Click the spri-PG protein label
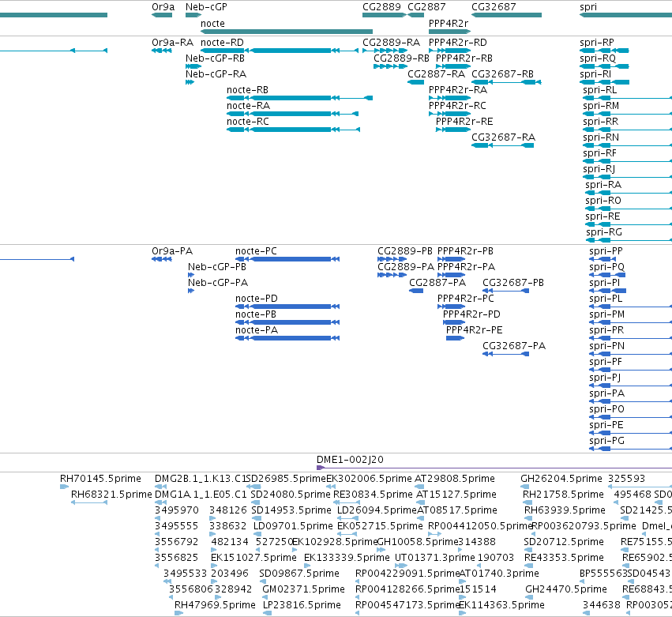Viewport: 672px width, 617px height. pos(606,441)
